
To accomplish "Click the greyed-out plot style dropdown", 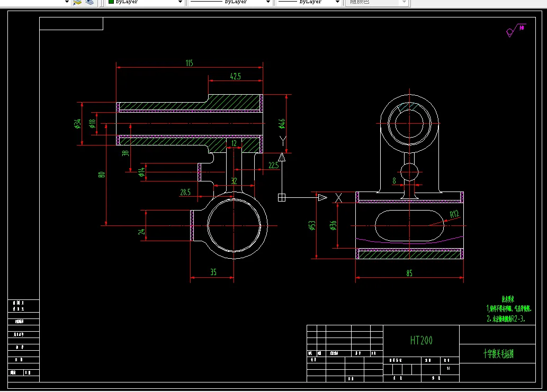I will 376,2.
